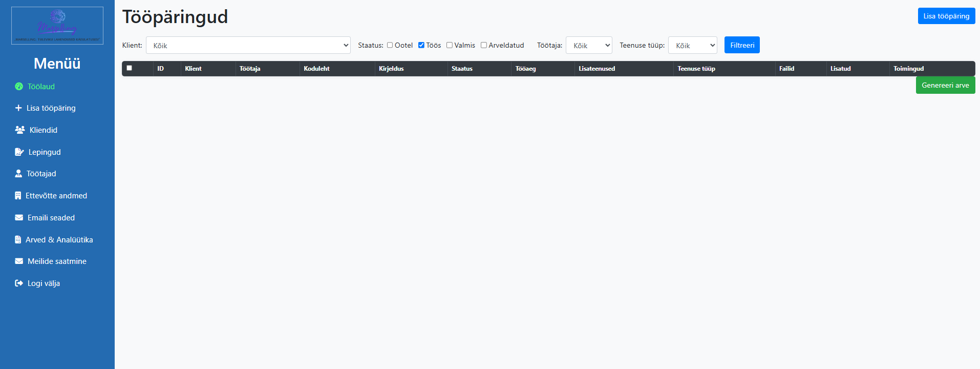Click the building icon beside Ettevõtte andmed
The width and height of the screenshot is (980, 369).
coord(18,196)
